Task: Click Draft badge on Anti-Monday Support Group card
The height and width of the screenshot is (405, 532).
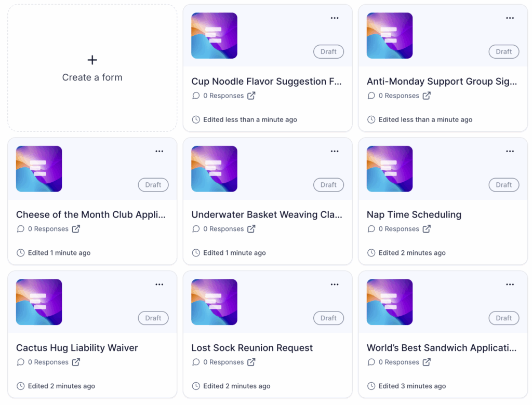Action: click(504, 51)
